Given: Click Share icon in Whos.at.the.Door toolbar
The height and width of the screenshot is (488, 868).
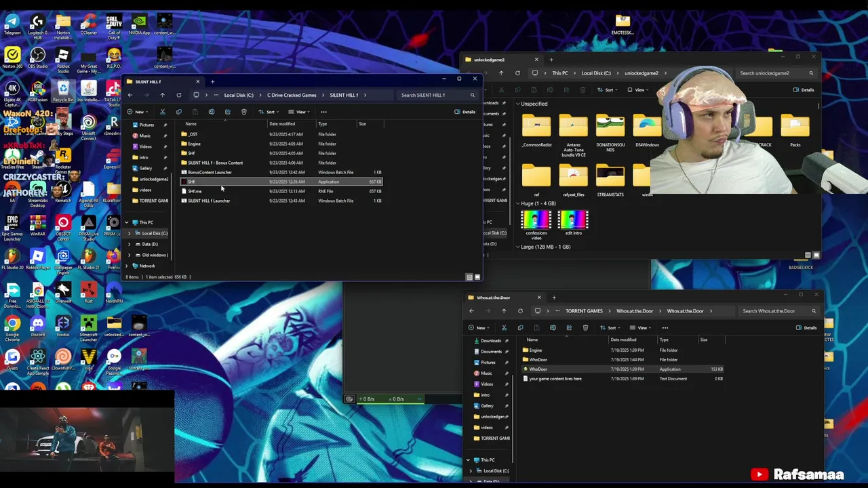Looking at the screenshot, I should tap(569, 328).
